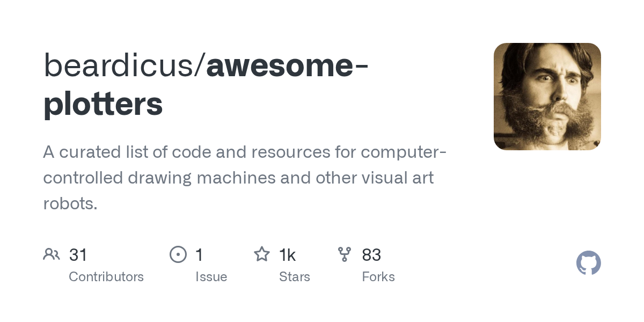Open the 'Contributors' label
The height and width of the screenshot is (322, 644).
106,277
